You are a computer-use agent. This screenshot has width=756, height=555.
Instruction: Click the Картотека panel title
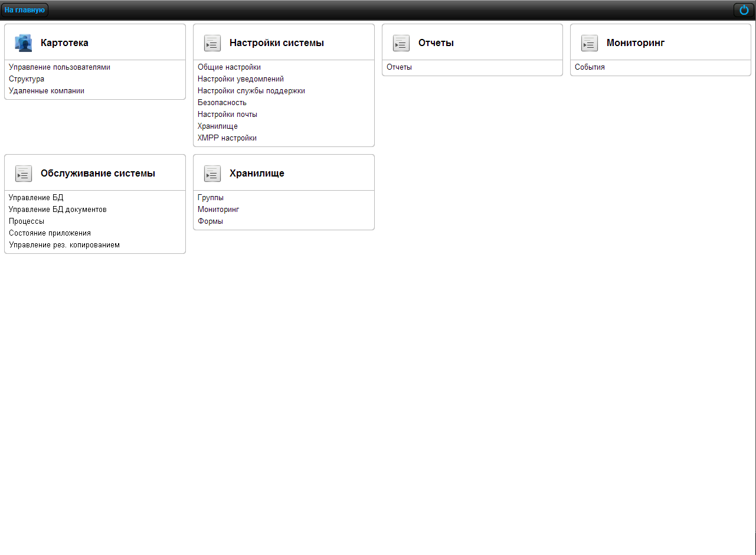(x=64, y=43)
